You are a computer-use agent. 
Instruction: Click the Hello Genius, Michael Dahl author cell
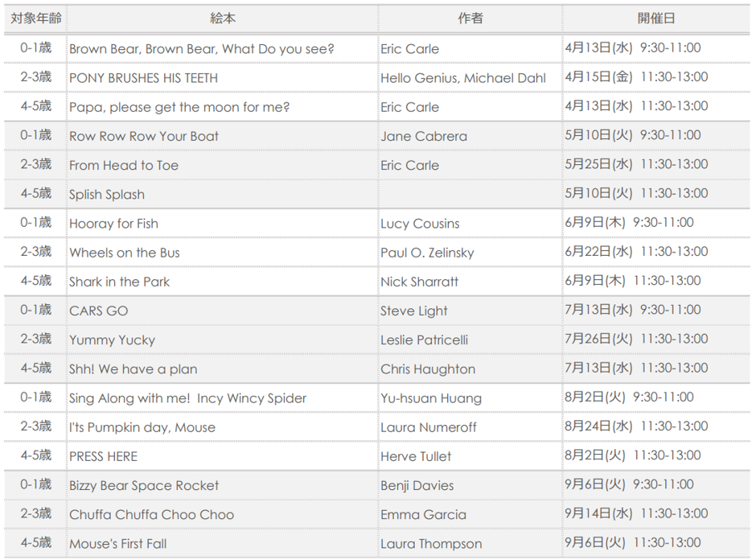point(470,78)
